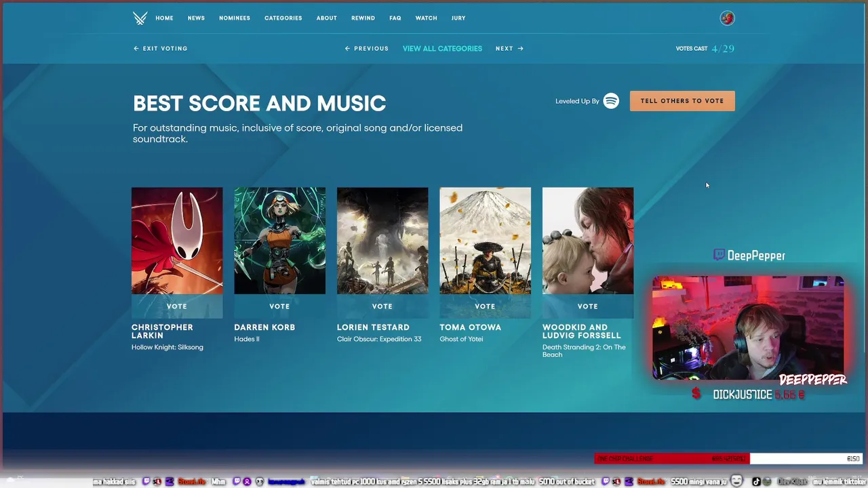Click View All Categories link
This screenshot has height=488, width=868.
click(442, 49)
